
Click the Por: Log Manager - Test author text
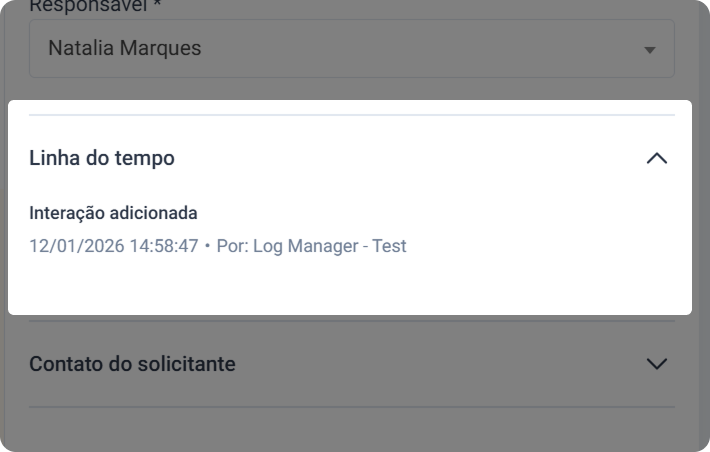(x=311, y=246)
